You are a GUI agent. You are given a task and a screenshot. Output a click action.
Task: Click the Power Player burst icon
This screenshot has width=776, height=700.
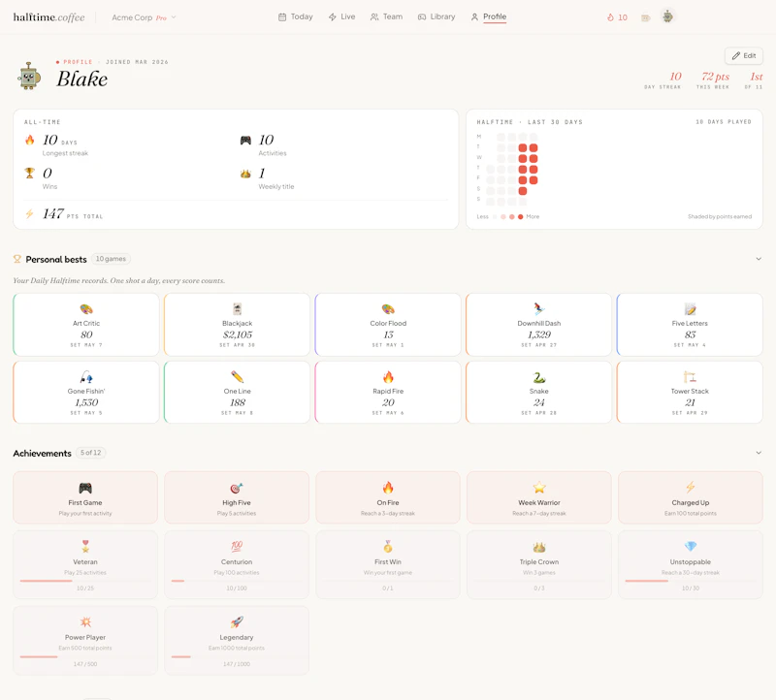point(85,621)
